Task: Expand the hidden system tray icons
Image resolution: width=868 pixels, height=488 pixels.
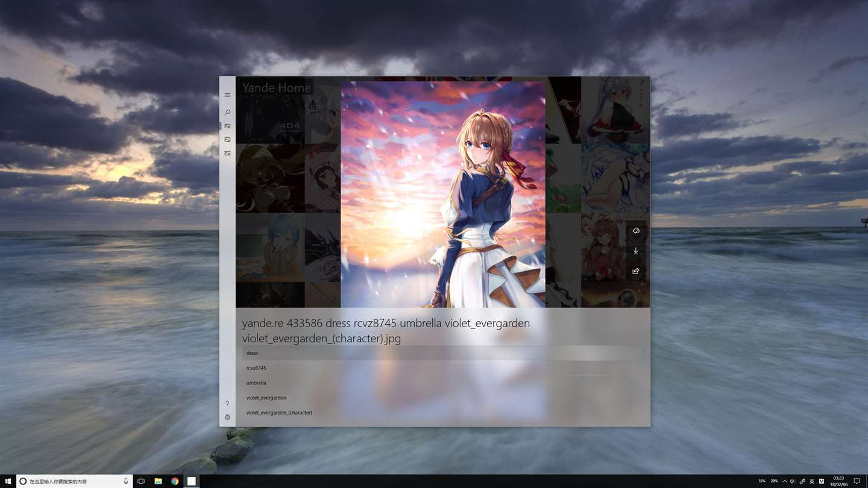Action: (x=784, y=481)
